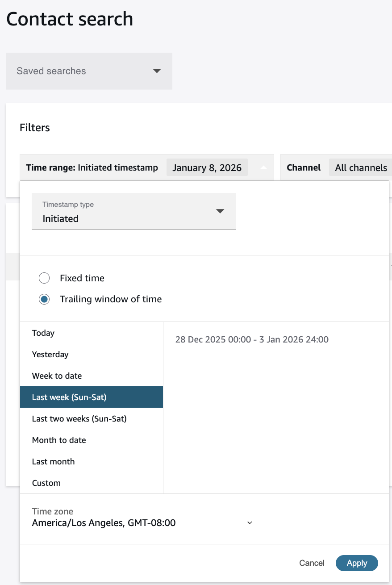Select Trailing window of time option
This screenshot has height=585, width=392.
[44, 299]
